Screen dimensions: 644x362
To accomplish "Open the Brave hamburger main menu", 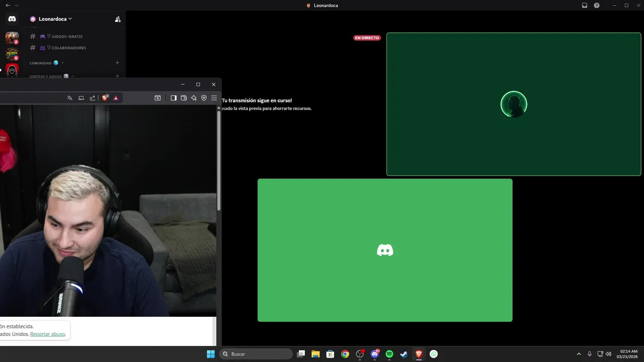I will click(214, 98).
